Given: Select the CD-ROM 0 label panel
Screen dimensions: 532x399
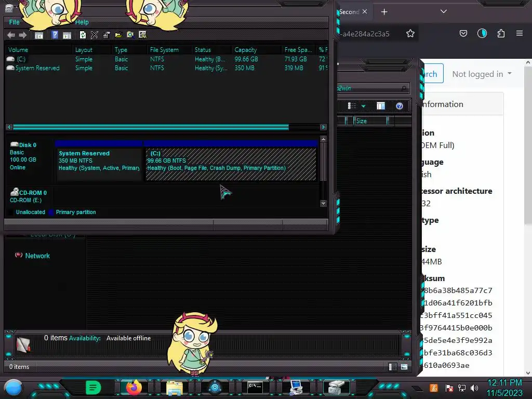Looking at the screenshot, I should point(30,196).
